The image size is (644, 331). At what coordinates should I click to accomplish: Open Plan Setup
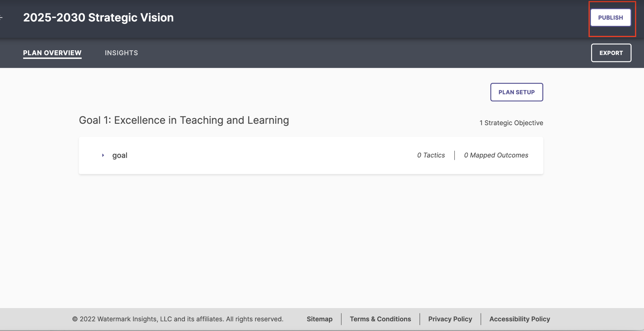tap(516, 92)
